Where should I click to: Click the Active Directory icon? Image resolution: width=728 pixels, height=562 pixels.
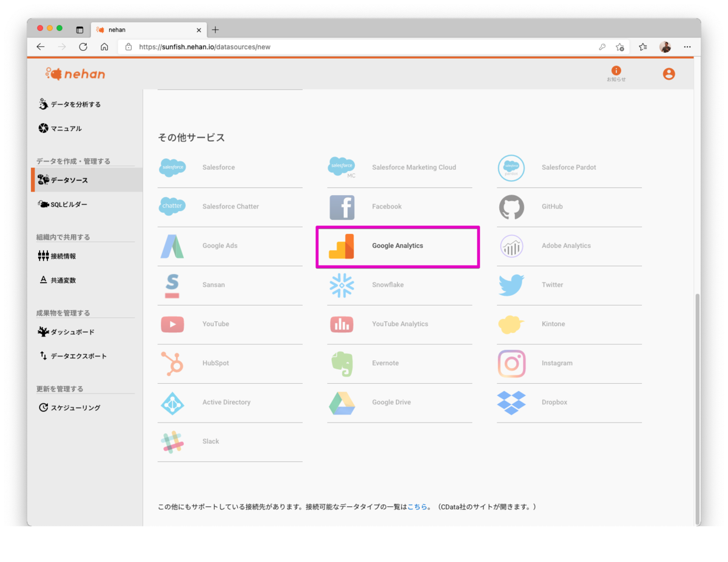coord(172,403)
